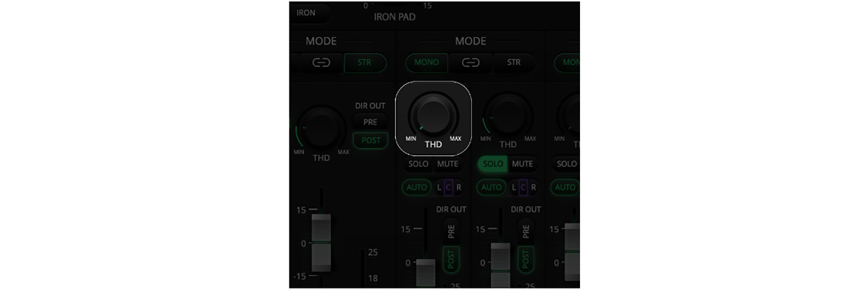Mute the channel with SOLO active

pyautogui.click(x=522, y=164)
